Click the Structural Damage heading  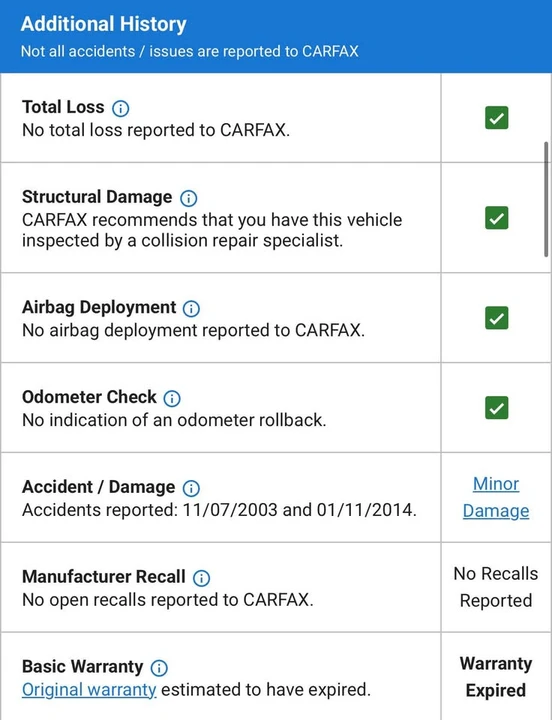tap(97, 197)
